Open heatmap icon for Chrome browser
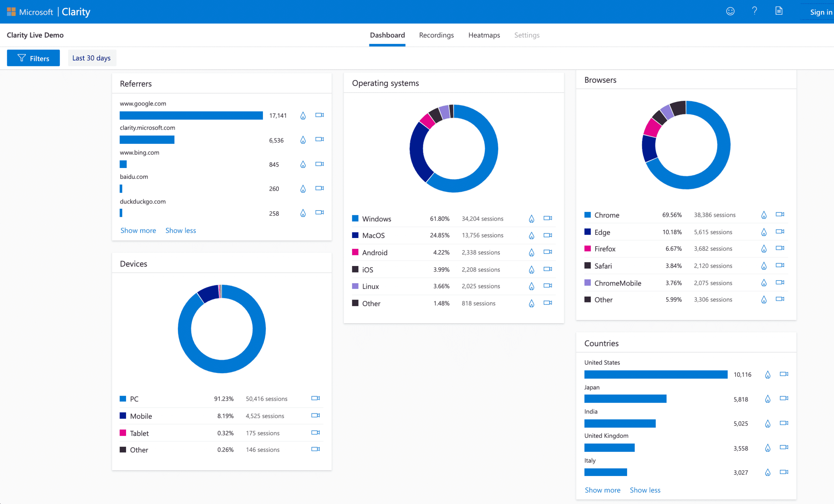 764,215
